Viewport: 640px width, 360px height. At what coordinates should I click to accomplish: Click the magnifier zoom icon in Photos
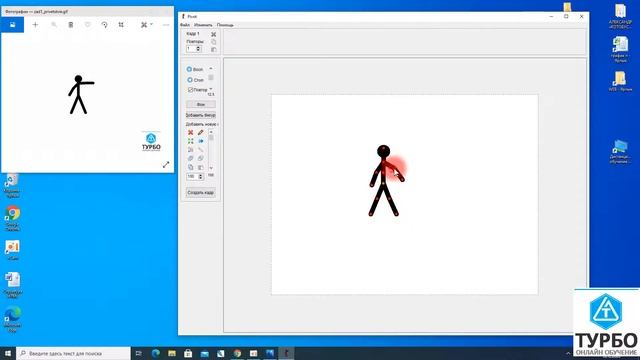53,25
